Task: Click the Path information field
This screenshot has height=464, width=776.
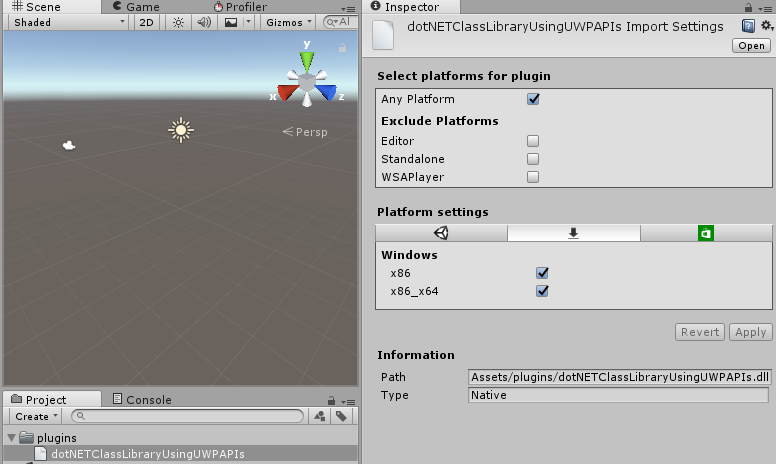Action: pyautogui.click(x=619, y=377)
